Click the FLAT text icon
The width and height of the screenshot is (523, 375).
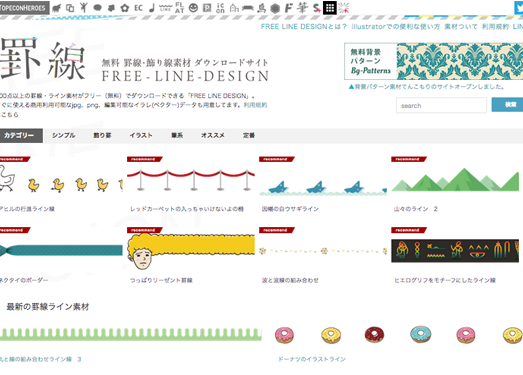point(179,8)
